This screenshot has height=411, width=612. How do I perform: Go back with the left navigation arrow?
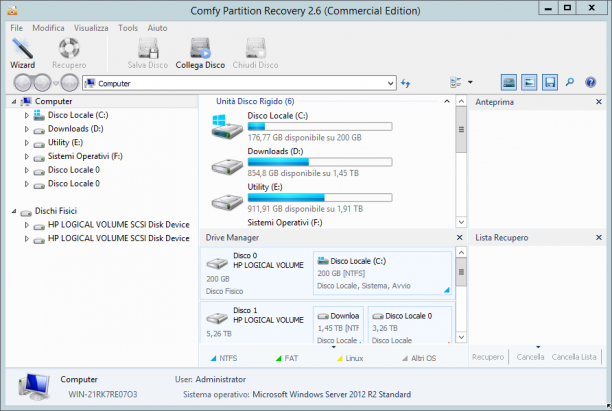click(x=23, y=83)
